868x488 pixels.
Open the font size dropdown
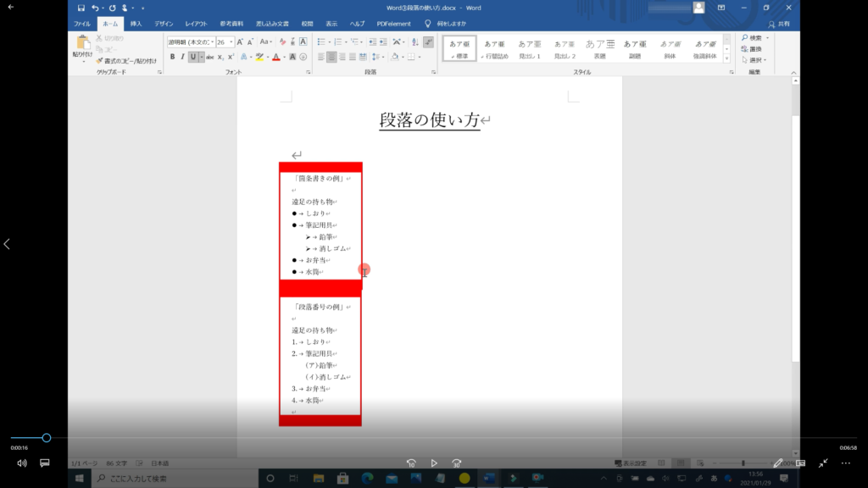(x=232, y=42)
